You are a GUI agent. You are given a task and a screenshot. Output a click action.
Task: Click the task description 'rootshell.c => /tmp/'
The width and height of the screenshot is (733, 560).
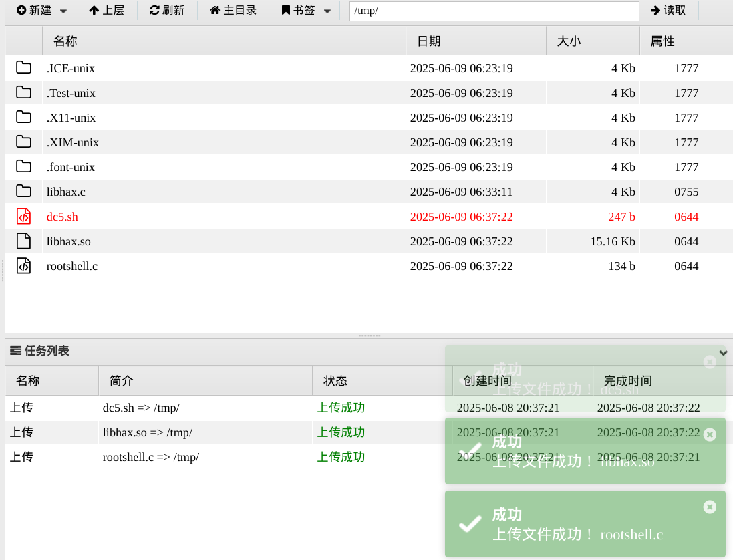click(151, 457)
